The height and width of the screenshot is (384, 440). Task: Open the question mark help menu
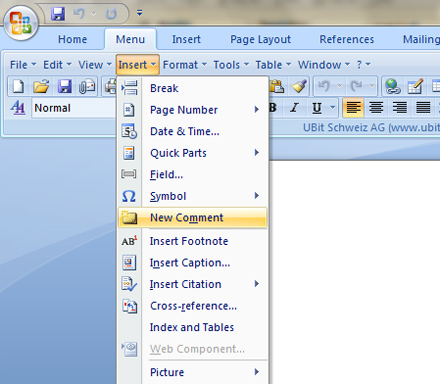tap(363, 65)
